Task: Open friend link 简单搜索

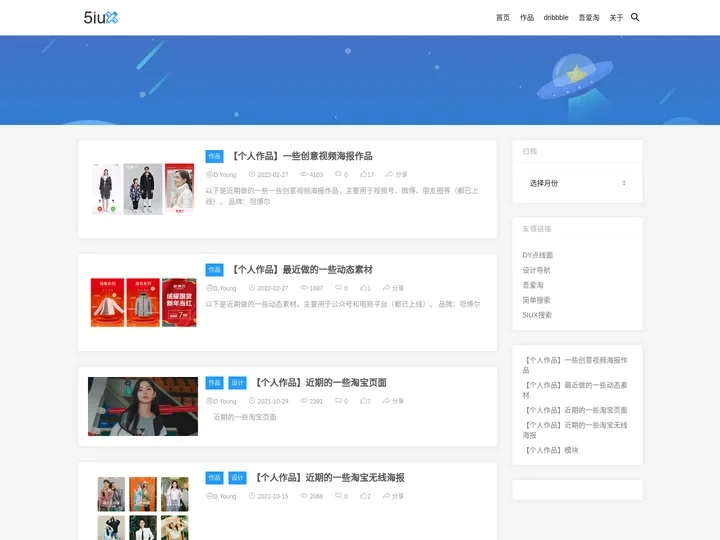Action: tap(536, 300)
